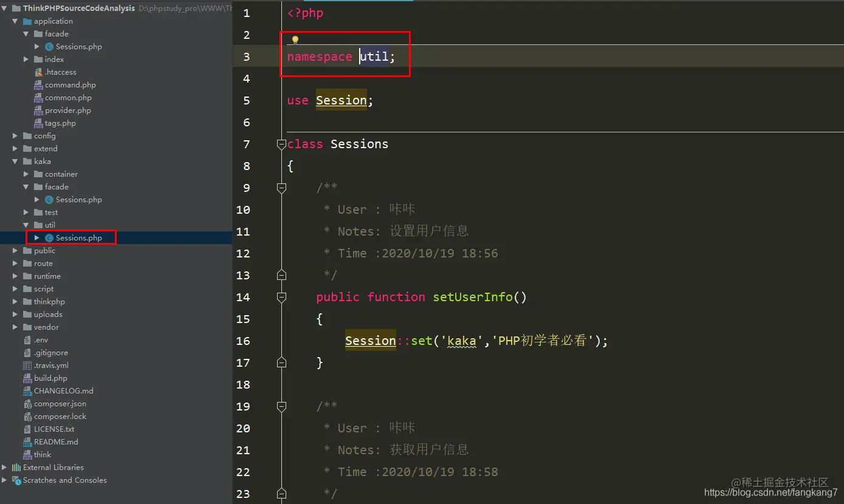Click the .gitignore file icon
The height and width of the screenshot is (504, 844).
click(27, 353)
